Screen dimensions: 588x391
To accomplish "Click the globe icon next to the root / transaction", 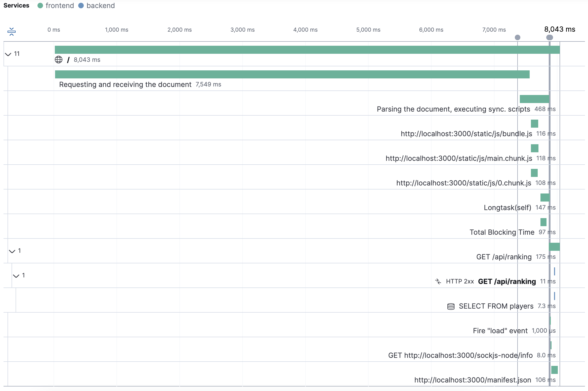I will point(58,60).
